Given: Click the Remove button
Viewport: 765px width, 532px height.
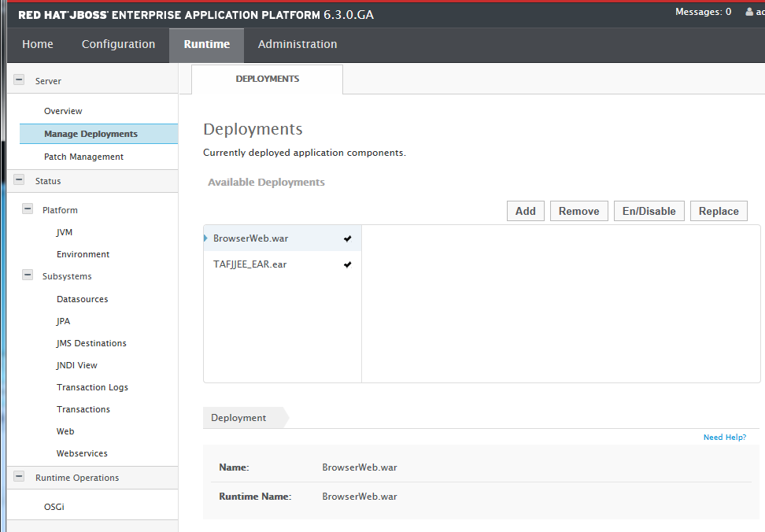Looking at the screenshot, I should (578, 211).
